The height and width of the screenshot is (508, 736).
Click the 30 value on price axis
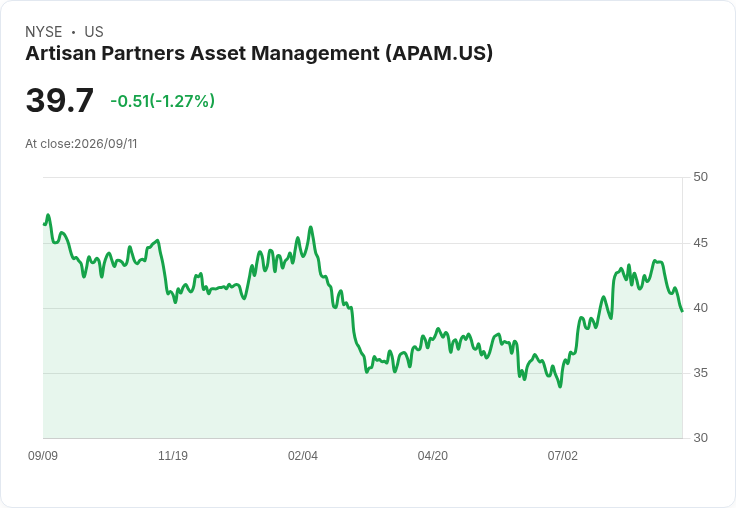700,438
